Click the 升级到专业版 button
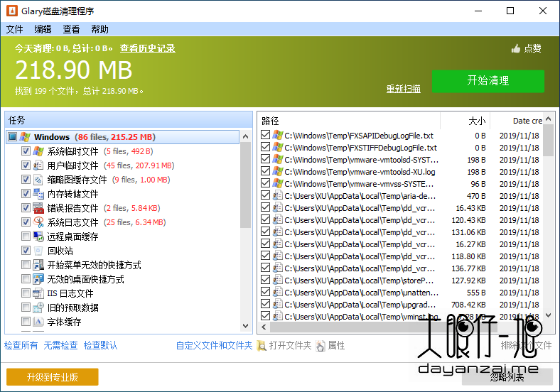Image resolution: width=560 pixels, height=392 pixels. pyautogui.click(x=52, y=377)
